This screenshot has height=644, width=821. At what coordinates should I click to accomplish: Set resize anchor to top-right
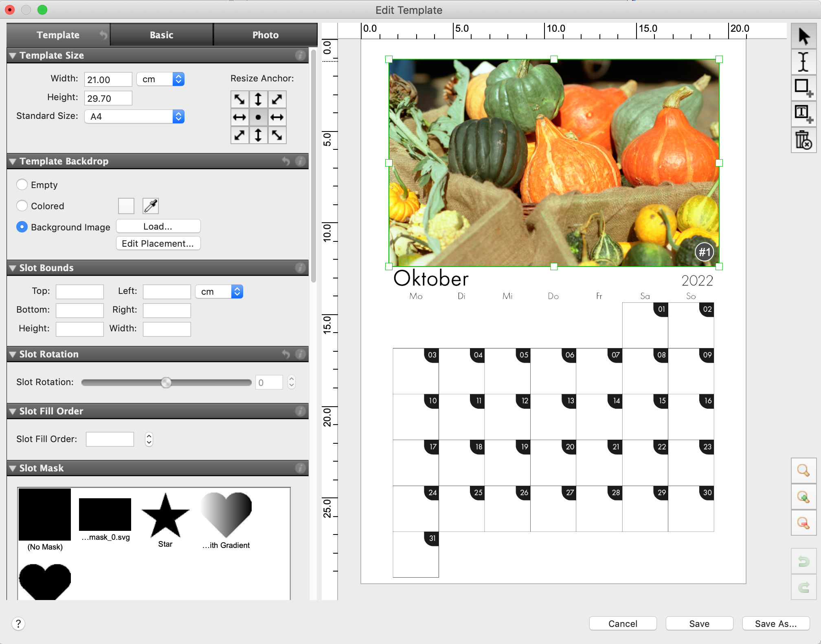coord(277,99)
